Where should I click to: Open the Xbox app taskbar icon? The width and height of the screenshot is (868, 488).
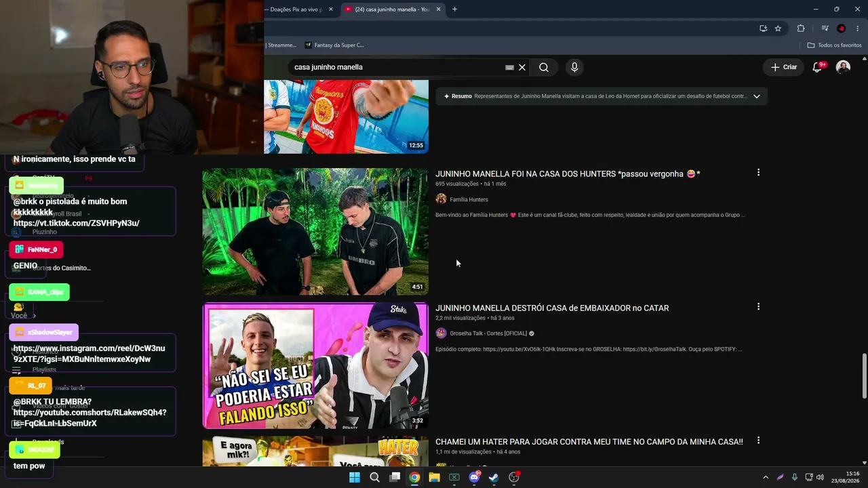point(454,477)
